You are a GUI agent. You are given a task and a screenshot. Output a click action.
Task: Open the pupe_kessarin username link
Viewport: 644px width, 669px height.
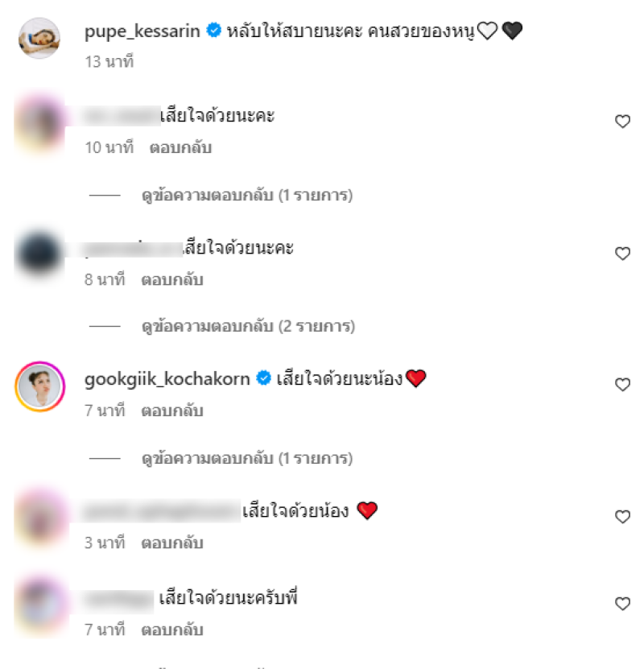pyautogui.click(x=142, y=31)
